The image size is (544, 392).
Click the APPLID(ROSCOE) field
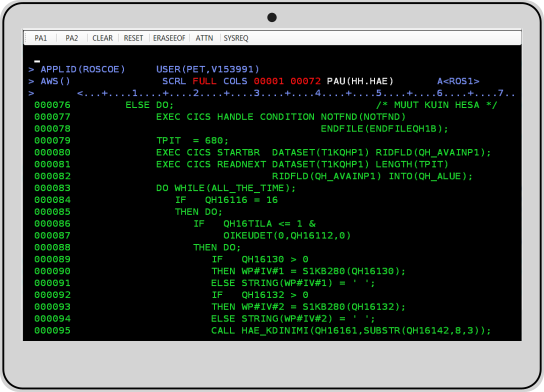pos(83,69)
